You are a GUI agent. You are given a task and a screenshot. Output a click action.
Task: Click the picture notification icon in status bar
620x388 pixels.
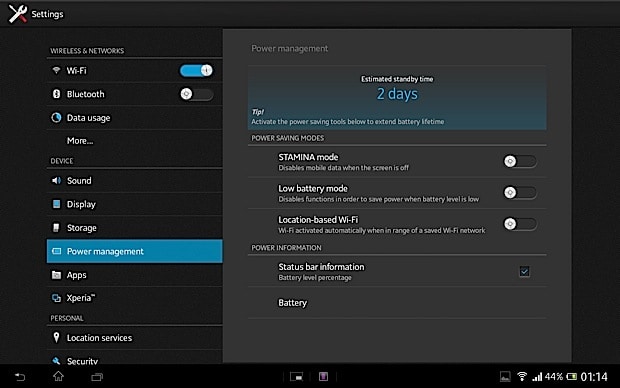(x=505, y=377)
